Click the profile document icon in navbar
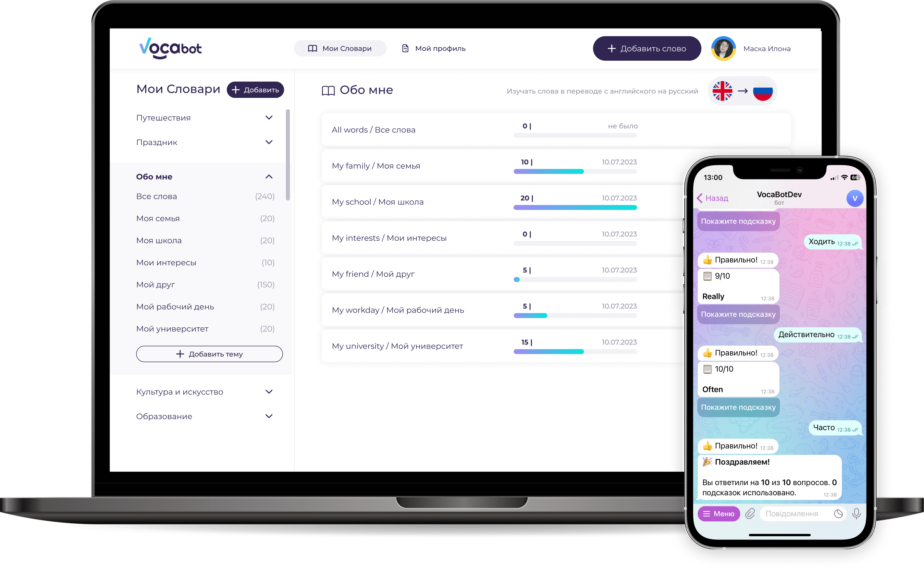Screen dimensions: 924x569 [x=404, y=48]
